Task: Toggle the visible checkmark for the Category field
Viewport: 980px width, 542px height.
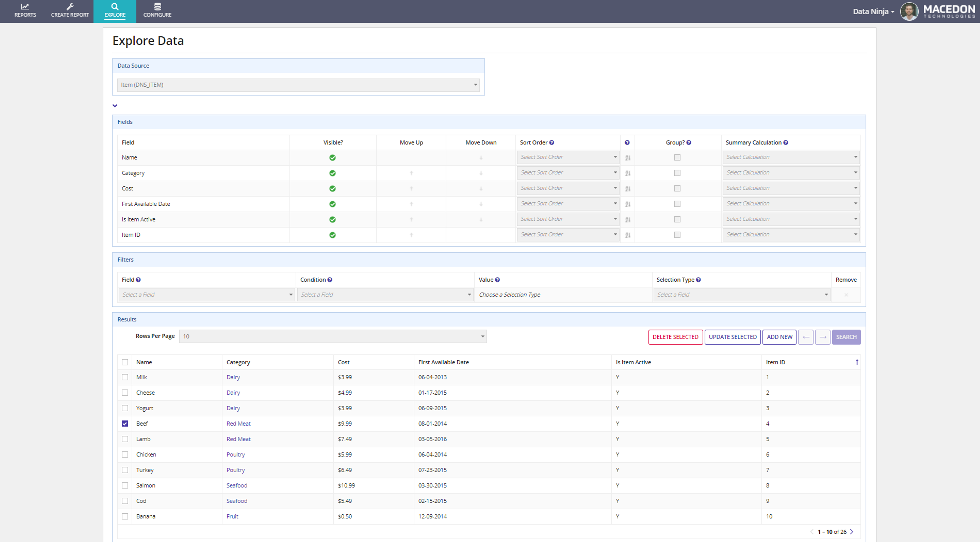Action: [x=333, y=173]
